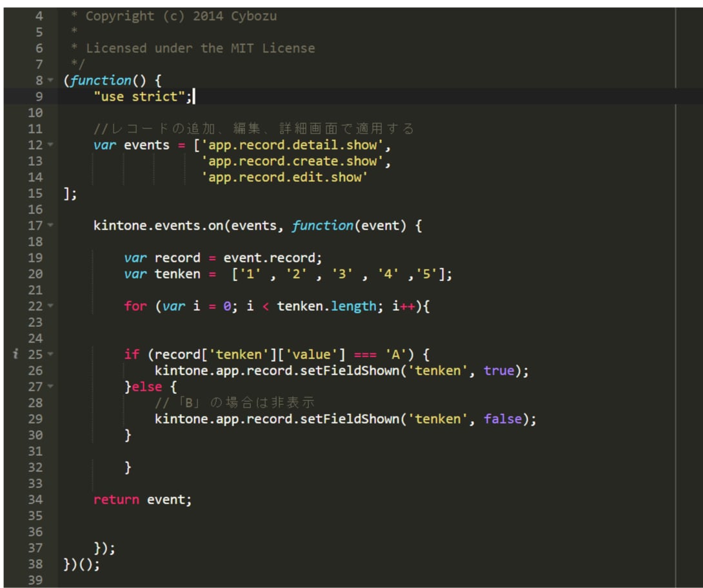Collapse the function block at line 8

50,80
